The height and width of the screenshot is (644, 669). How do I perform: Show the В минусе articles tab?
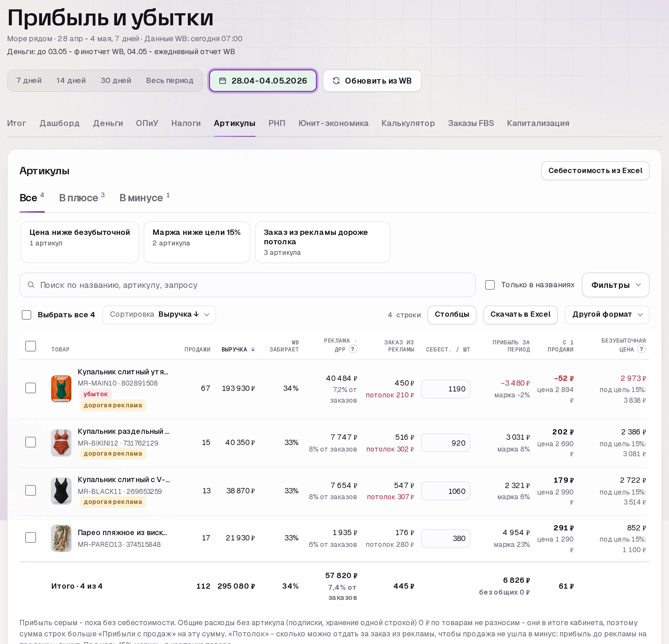144,198
